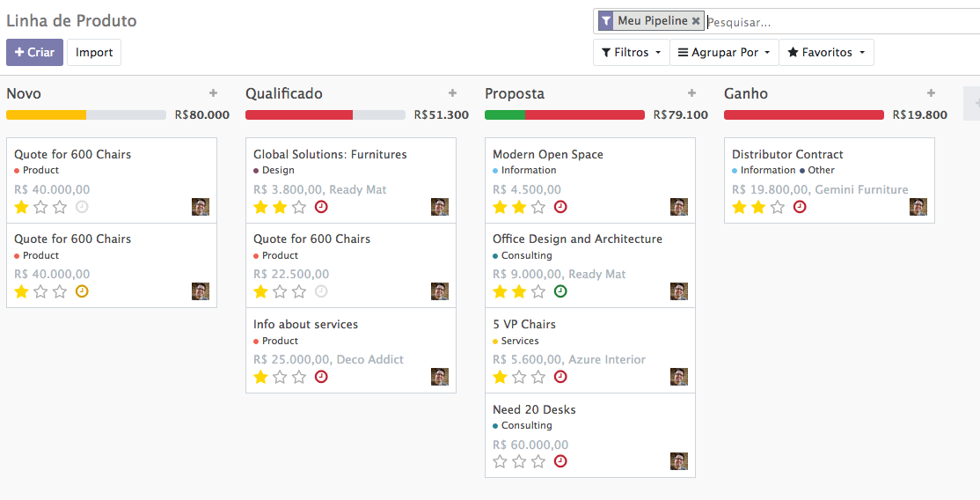Click user avatar on Office Design and Architecture card
Image resolution: width=980 pixels, height=500 pixels.
pos(679,291)
